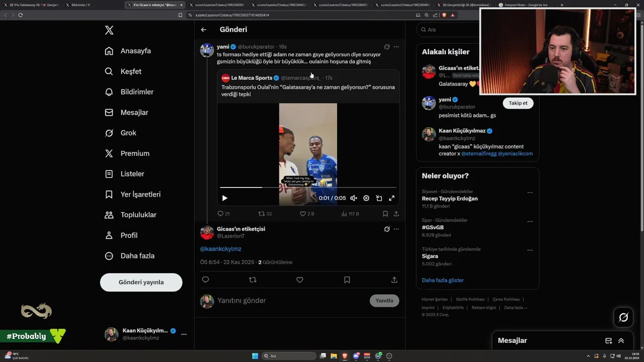The height and width of the screenshot is (362, 644).
Task: Follow yami with Takip et
Action: 518,103
